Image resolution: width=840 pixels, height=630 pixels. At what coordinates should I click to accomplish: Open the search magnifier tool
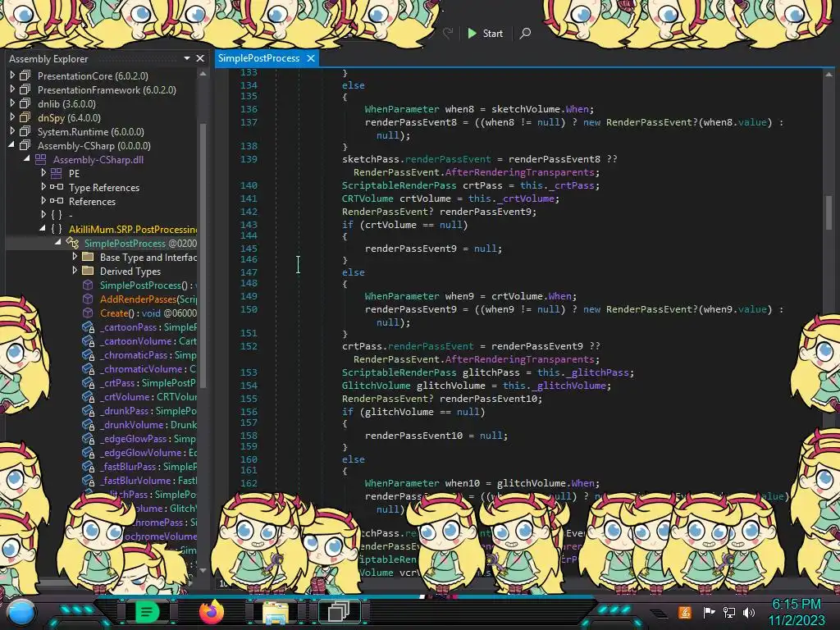(x=525, y=33)
